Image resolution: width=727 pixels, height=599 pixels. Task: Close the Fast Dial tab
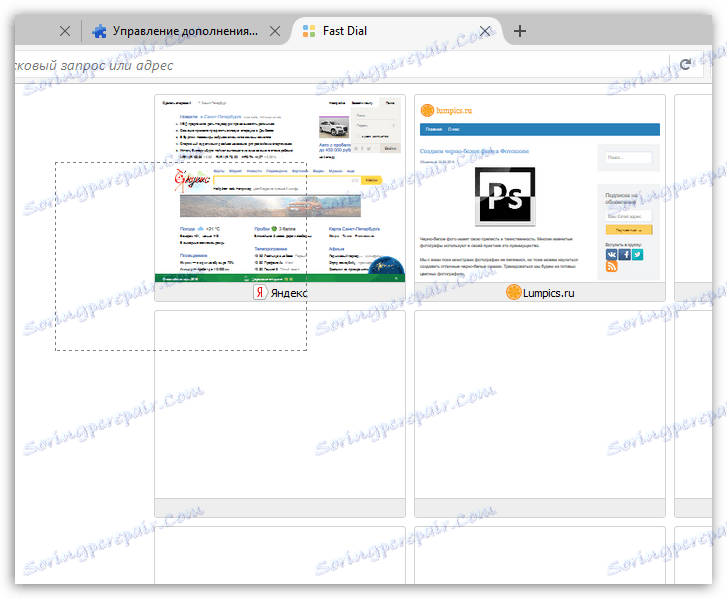tap(485, 31)
